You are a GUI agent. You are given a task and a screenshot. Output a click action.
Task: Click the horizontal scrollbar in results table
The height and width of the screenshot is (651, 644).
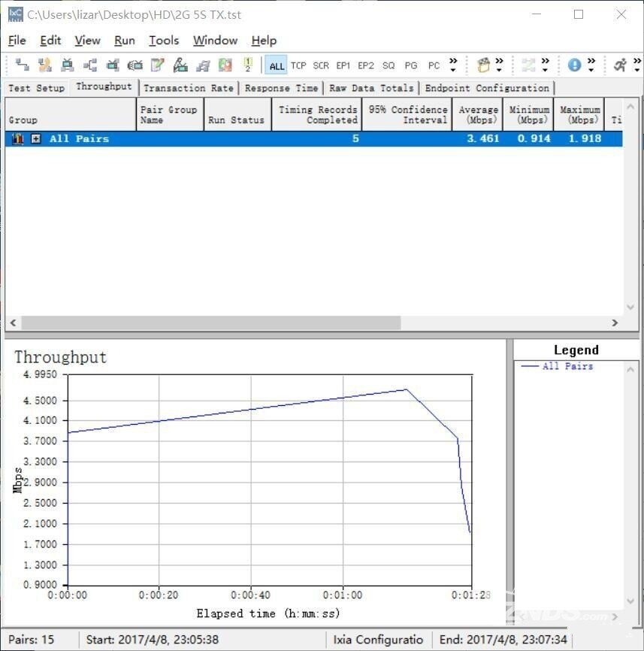pos(210,322)
